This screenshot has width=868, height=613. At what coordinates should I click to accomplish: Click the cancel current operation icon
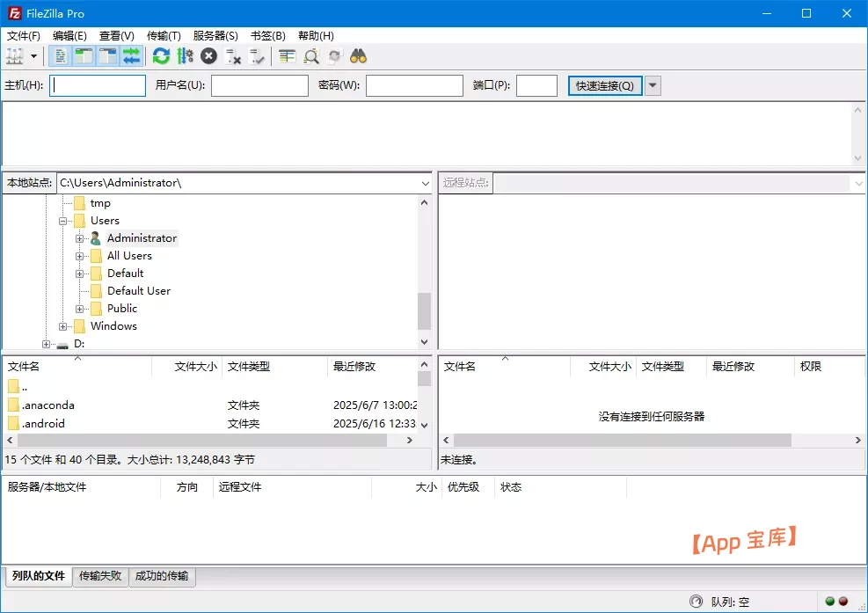[x=208, y=56]
